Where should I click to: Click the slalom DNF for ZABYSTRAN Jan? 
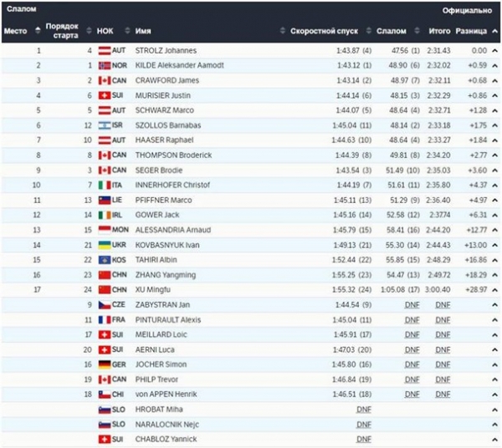[412, 305]
